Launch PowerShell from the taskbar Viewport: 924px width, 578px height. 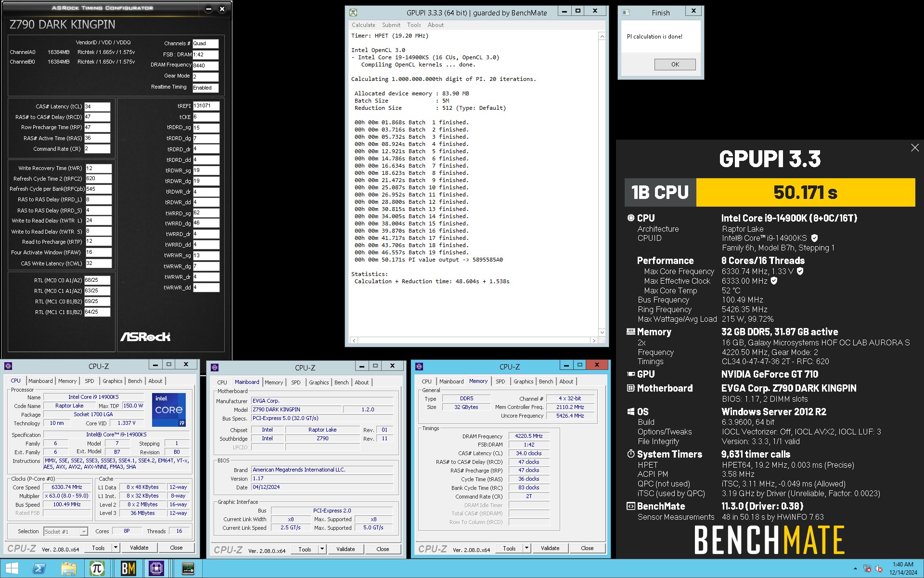39,568
